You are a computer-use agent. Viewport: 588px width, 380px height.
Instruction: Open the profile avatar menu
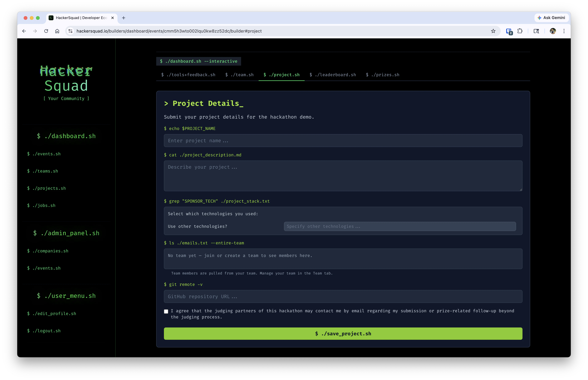553,31
